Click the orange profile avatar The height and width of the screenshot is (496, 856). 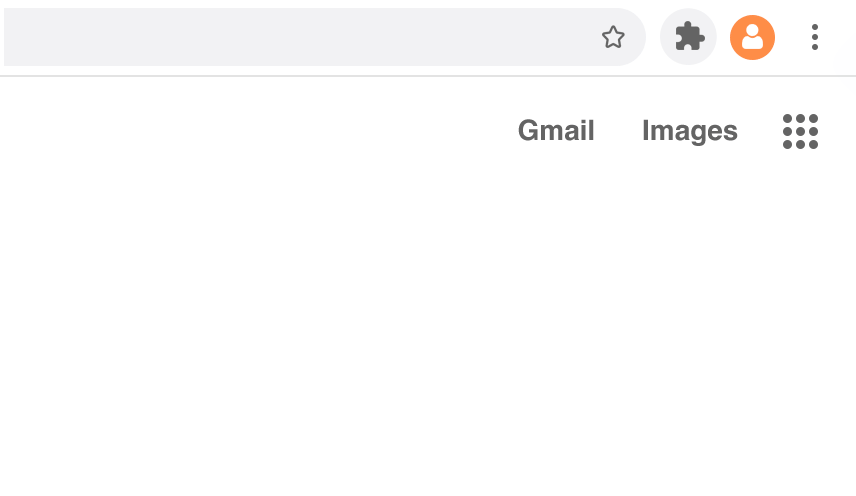(752, 38)
